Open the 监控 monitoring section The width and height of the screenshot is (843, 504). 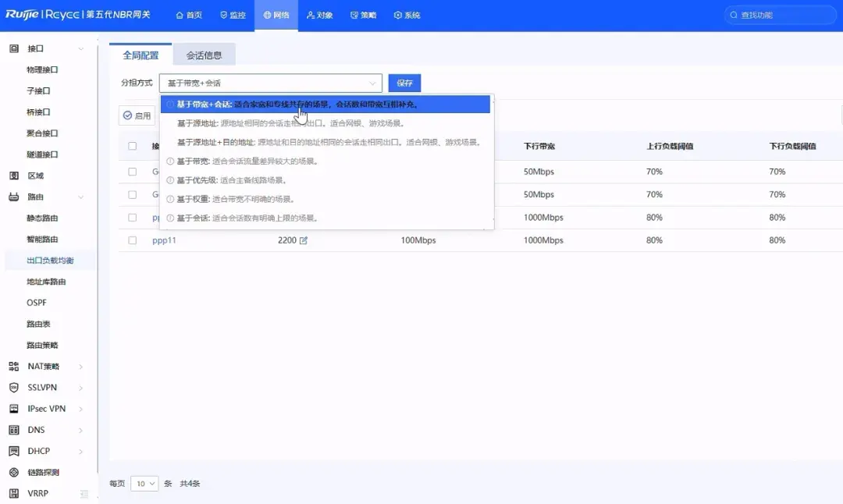[x=232, y=15]
